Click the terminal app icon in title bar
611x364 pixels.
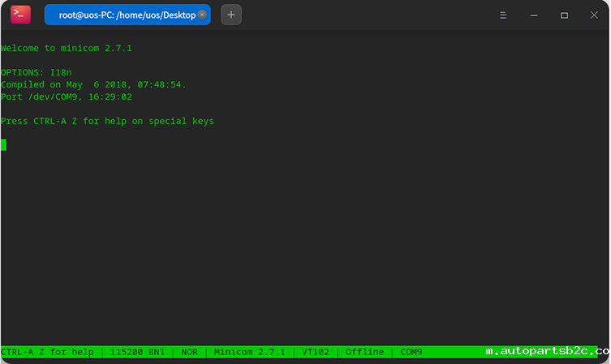pyautogui.click(x=21, y=15)
